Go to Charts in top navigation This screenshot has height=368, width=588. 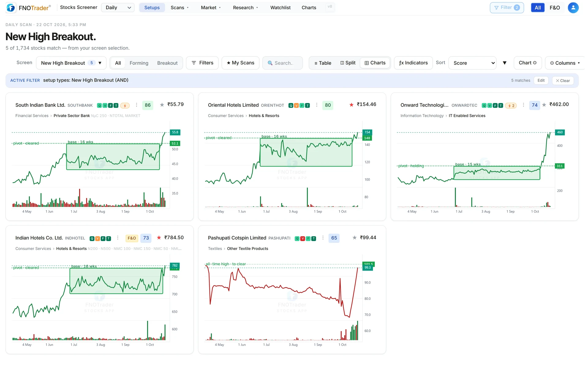pos(309,8)
